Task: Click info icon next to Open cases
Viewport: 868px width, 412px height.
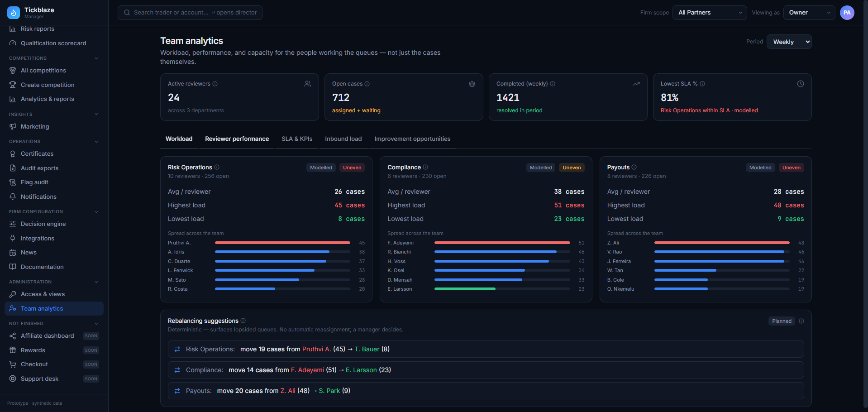Action: pyautogui.click(x=367, y=84)
